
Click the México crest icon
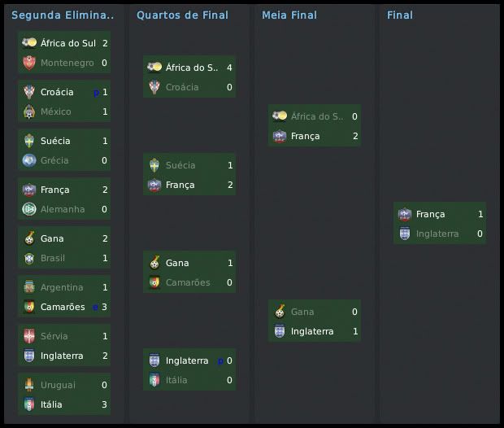(28, 111)
